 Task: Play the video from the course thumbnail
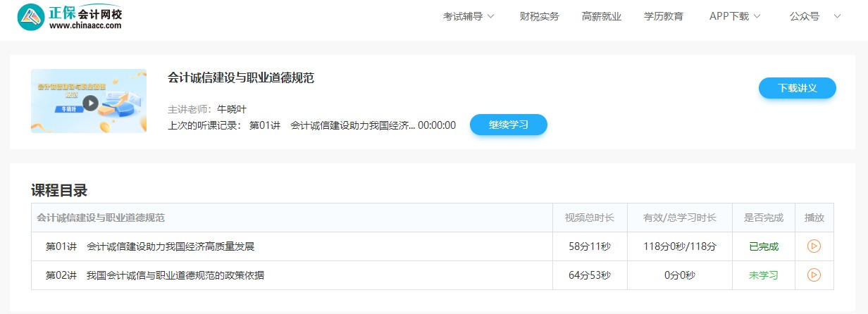click(89, 103)
